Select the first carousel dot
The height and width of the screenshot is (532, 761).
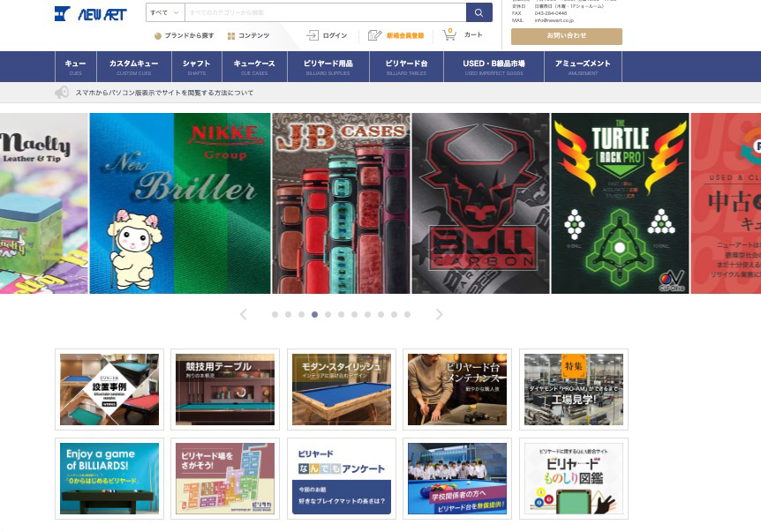click(275, 315)
